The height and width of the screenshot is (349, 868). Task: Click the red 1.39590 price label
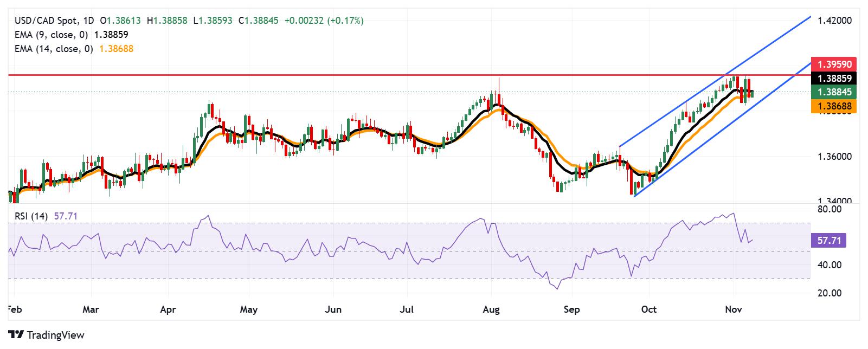pyautogui.click(x=834, y=64)
